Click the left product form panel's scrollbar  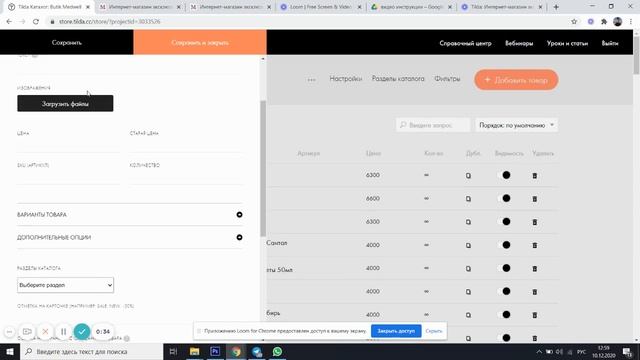263,168
